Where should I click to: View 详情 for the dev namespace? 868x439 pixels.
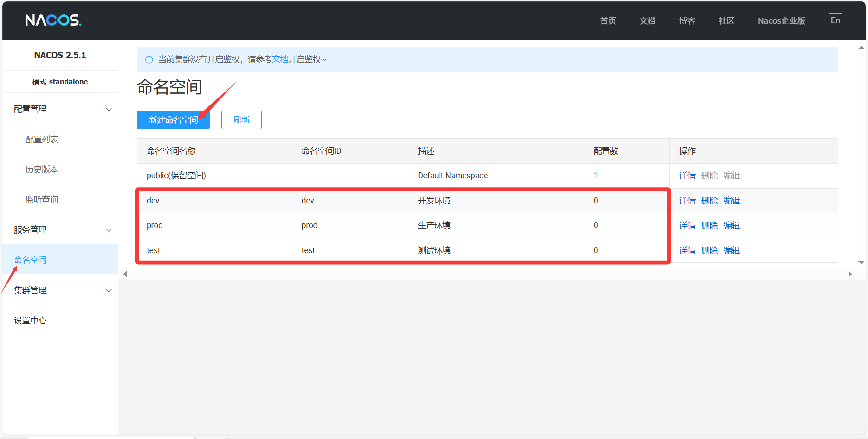point(687,201)
